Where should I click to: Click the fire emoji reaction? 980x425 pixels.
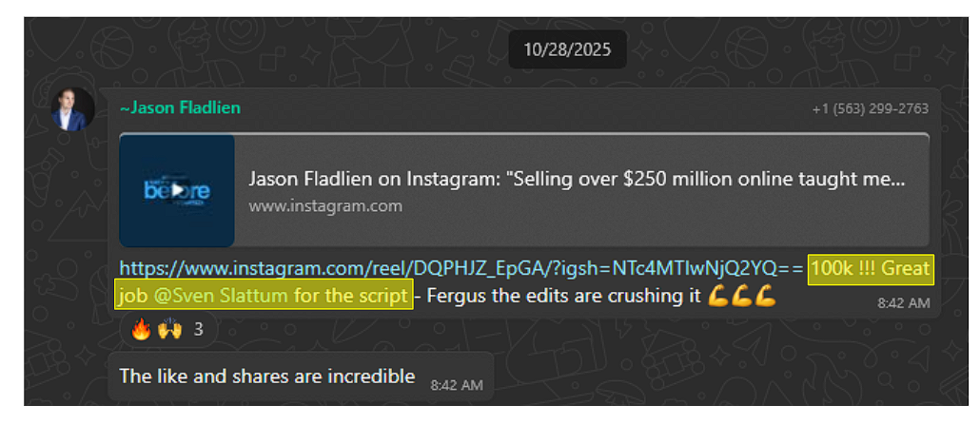click(x=141, y=329)
